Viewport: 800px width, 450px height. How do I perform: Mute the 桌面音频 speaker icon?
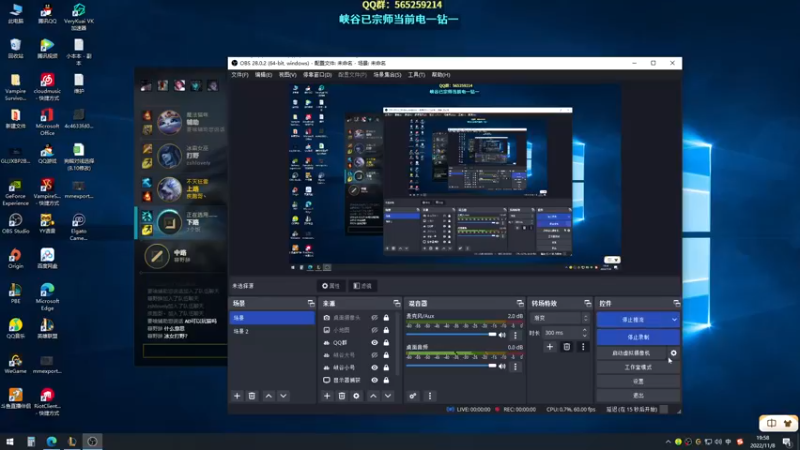click(x=502, y=366)
